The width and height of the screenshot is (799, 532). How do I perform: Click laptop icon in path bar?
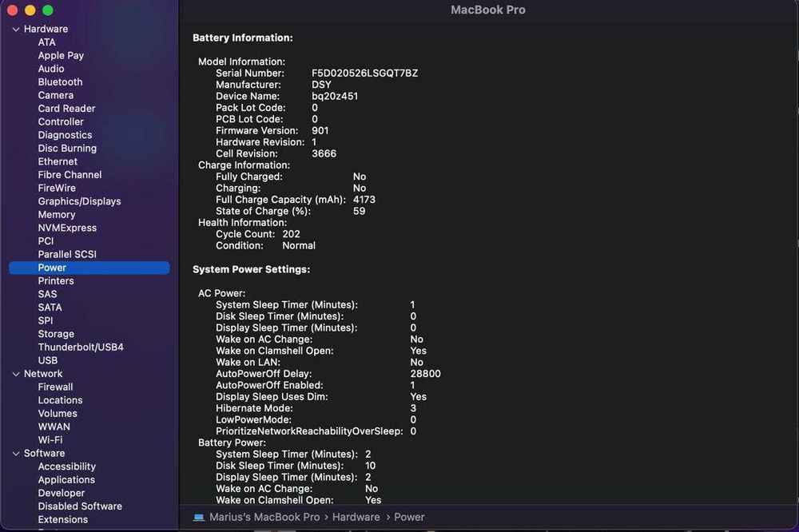(x=199, y=518)
